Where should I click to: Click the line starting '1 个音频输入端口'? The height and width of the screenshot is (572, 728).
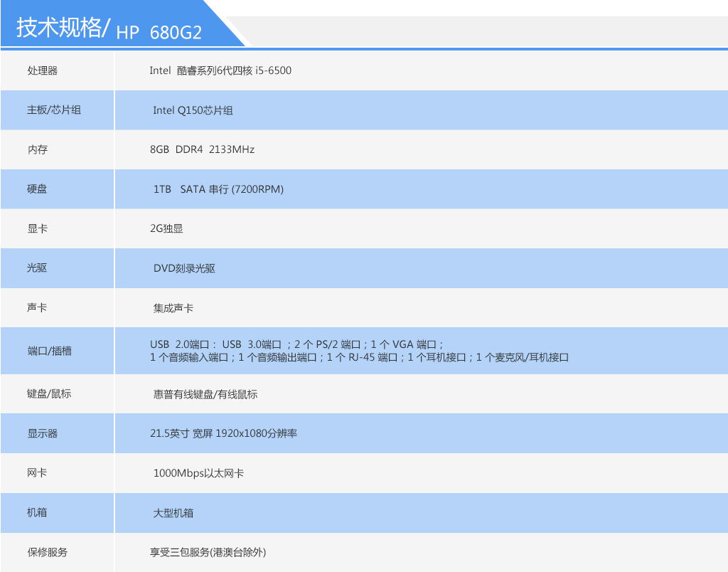click(359, 358)
